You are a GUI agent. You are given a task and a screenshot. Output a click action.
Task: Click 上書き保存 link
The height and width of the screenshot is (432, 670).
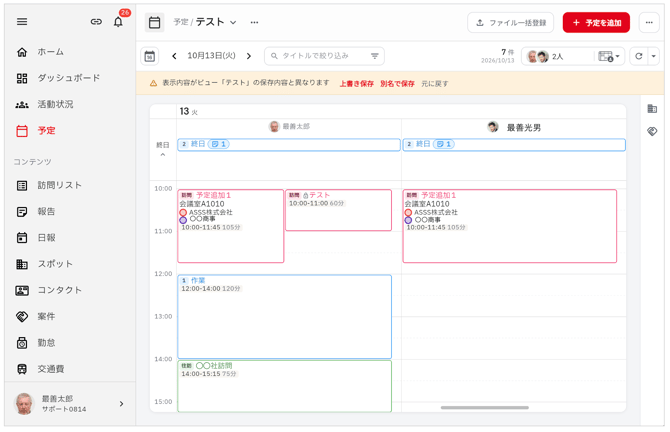coord(357,84)
